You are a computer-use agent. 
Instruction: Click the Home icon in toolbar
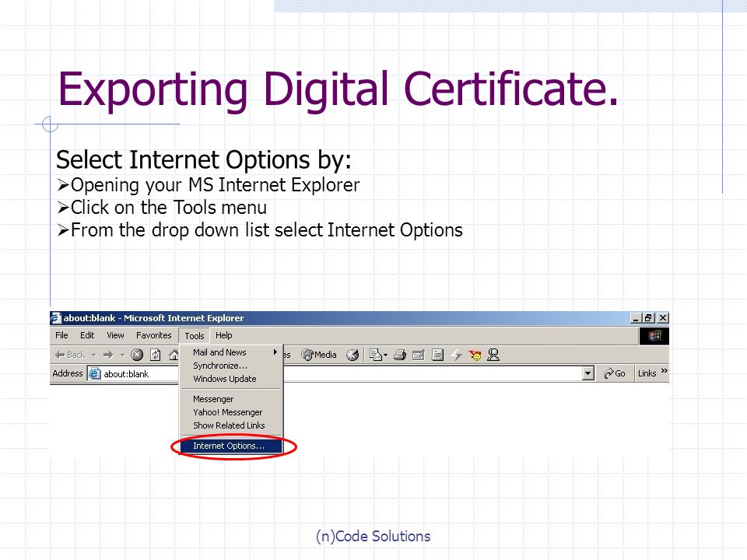(174, 355)
